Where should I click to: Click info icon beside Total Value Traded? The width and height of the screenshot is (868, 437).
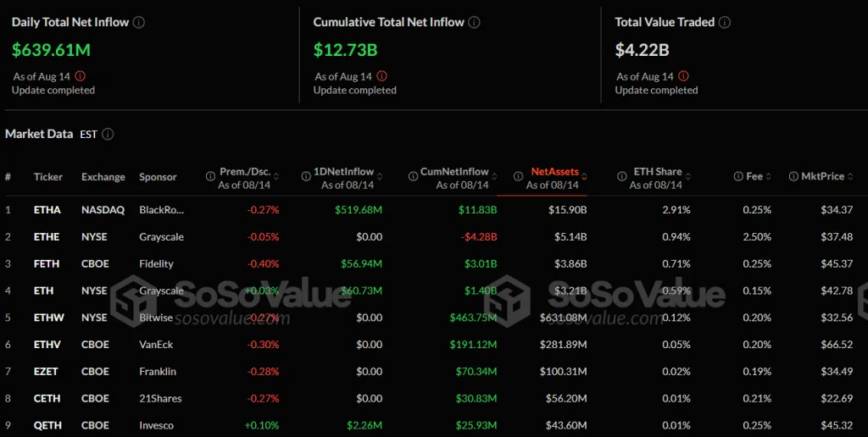coord(725,23)
